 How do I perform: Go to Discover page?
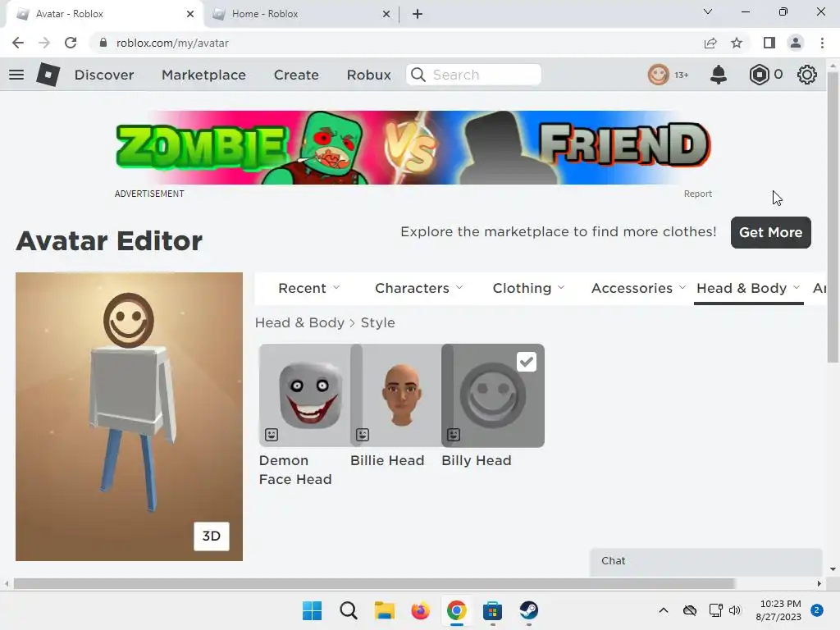[x=104, y=75]
